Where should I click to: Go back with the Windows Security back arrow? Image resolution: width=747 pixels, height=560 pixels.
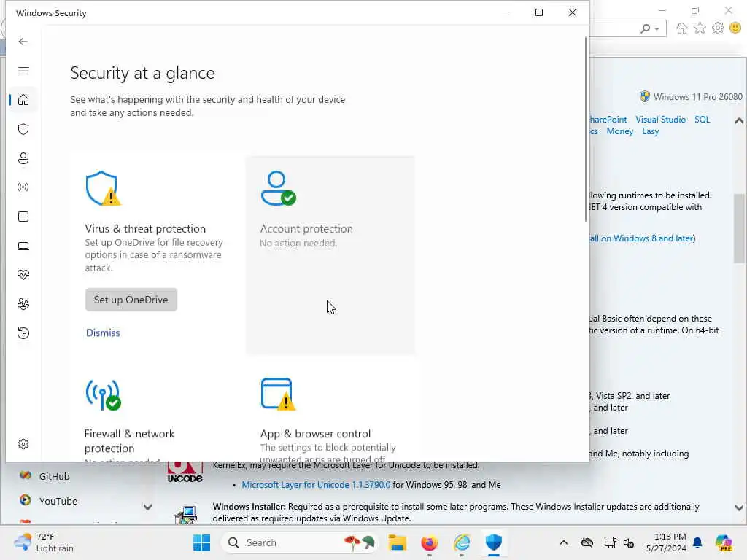(23, 42)
